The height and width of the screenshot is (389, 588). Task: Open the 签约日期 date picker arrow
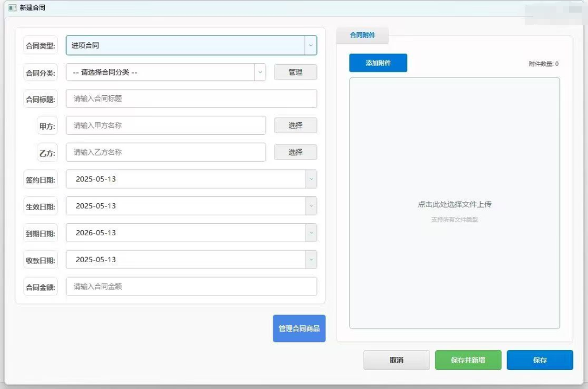[311, 179]
